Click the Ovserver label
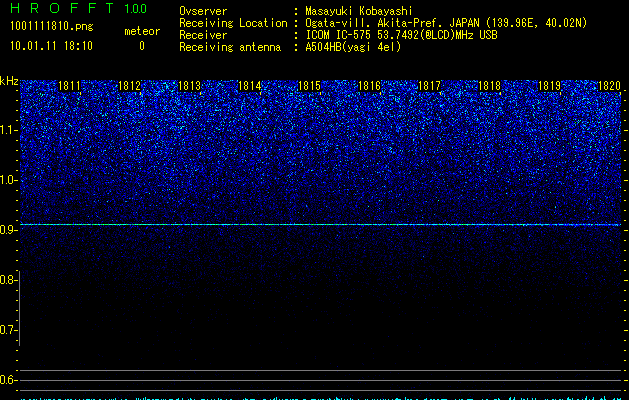The width and height of the screenshot is (629, 400). [x=203, y=11]
